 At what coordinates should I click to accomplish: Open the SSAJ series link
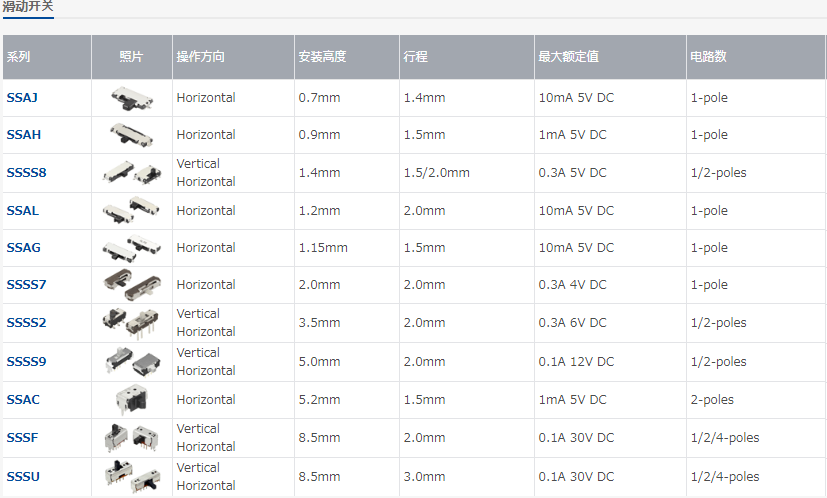tap(22, 98)
